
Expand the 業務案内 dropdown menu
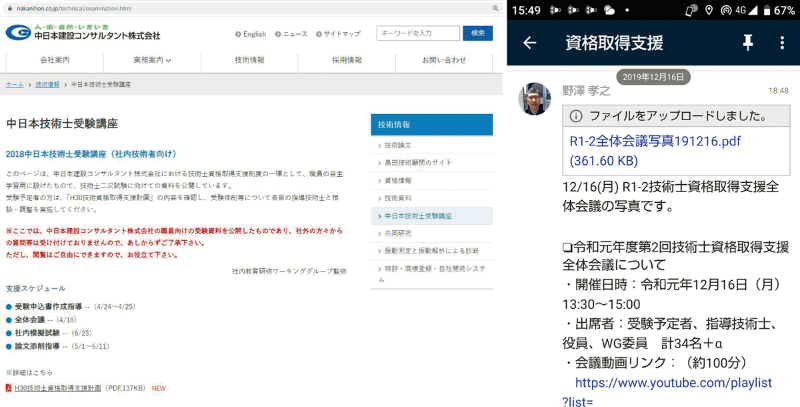[x=153, y=60]
